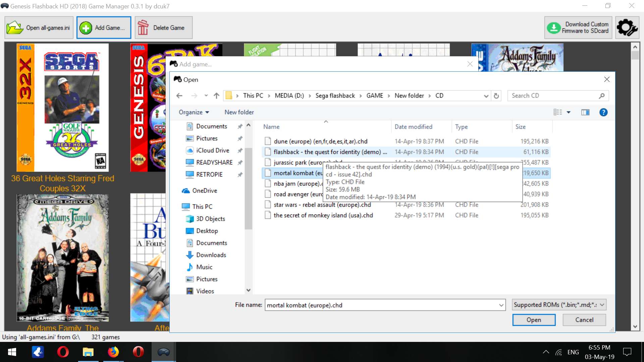Create a New folder
The image size is (644, 362).
(239, 112)
